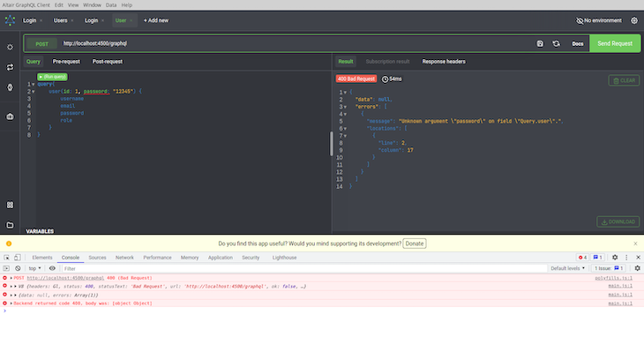Image resolution: width=644 pixels, height=337 pixels.
Task: Open the sidebar collections folder icon
Action: coord(10,225)
